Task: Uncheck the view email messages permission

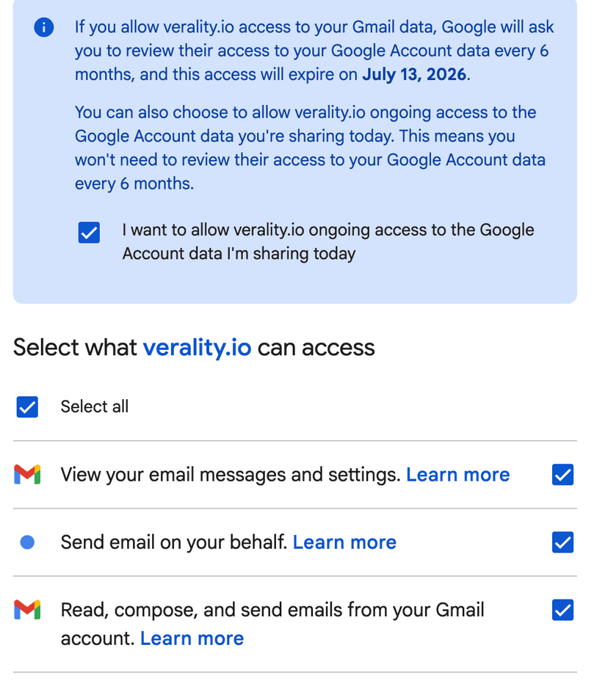Action: pos(562,474)
